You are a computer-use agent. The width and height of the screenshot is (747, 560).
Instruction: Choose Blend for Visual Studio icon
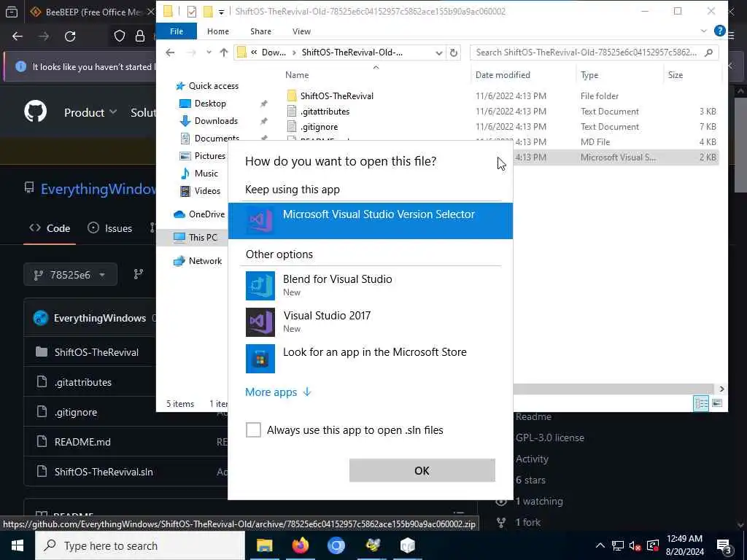(x=260, y=286)
